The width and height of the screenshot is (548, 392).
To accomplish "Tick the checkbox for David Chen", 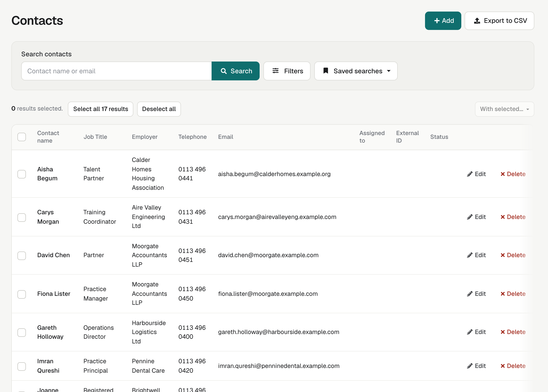I will (22, 255).
